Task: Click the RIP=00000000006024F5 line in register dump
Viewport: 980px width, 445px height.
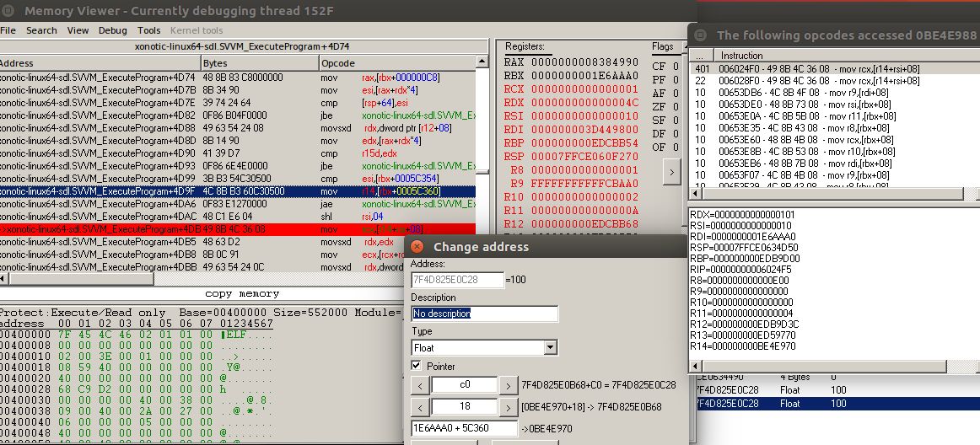Action: 740,270
